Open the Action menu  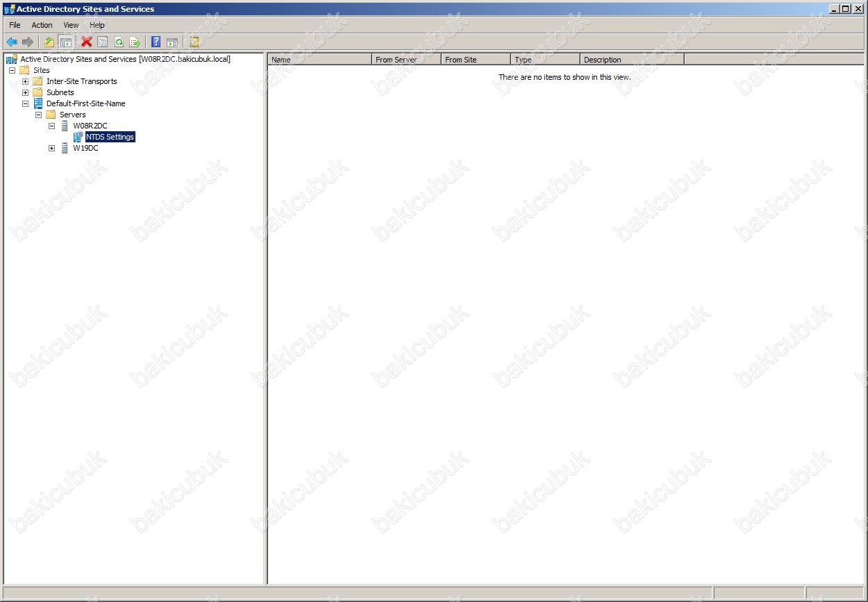click(42, 25)
